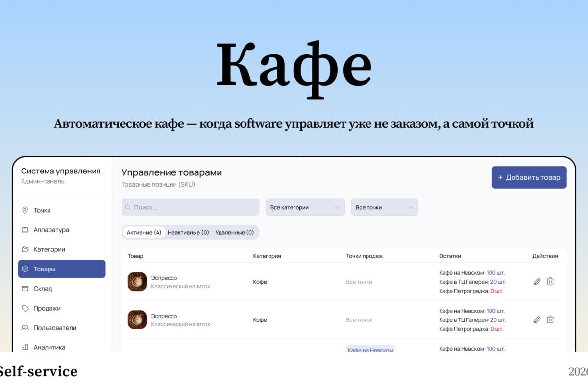The height and width of the screenshot is (392, 588).
Task: Switch to Удаленные (0) tab
Action: [x=235, y=232]
